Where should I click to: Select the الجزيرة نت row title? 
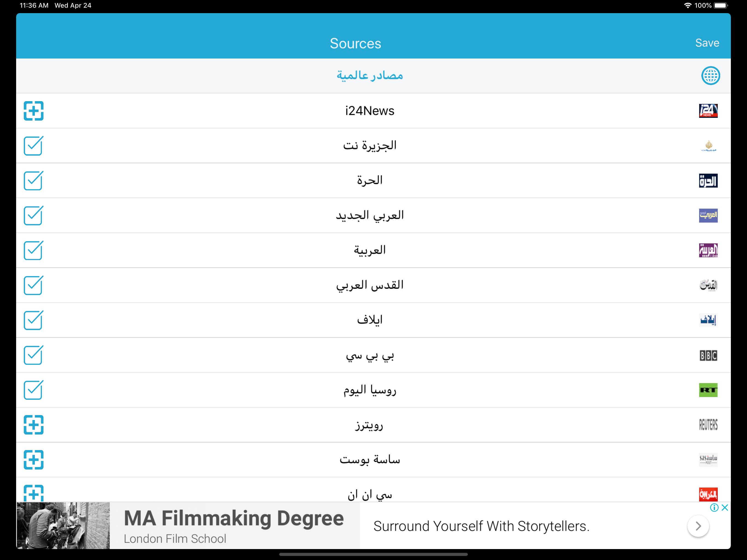[369, 145]
